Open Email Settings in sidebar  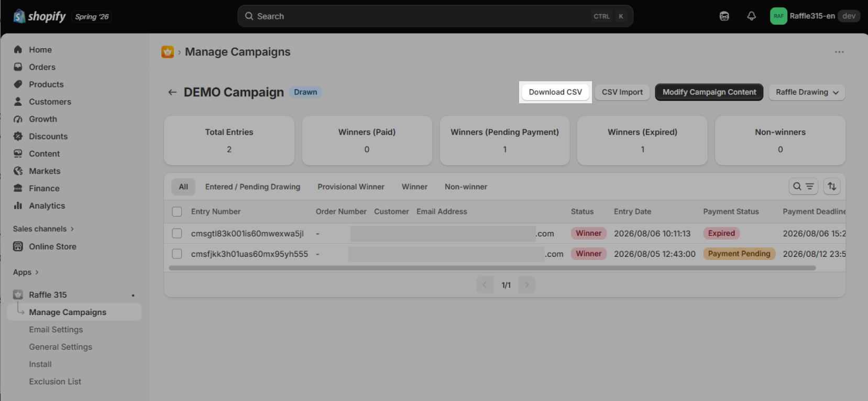pos(56,329)
